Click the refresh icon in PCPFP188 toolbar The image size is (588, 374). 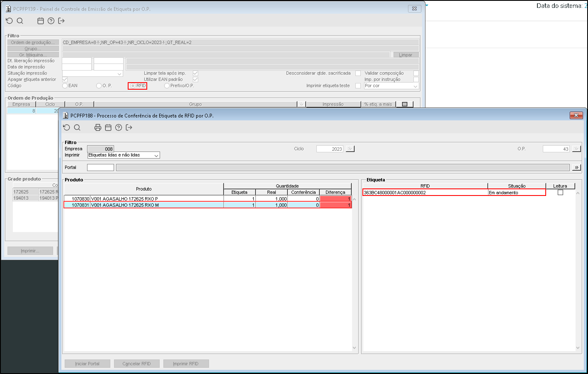66,127
